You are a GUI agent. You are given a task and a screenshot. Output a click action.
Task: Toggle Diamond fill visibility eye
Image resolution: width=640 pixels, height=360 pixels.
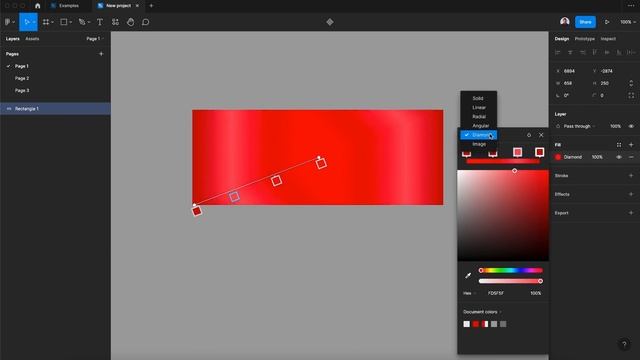point(619,157)
